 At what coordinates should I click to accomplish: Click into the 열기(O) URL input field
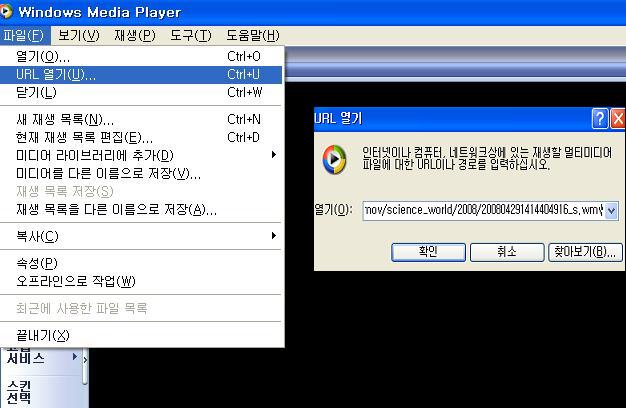coord(483,210)
